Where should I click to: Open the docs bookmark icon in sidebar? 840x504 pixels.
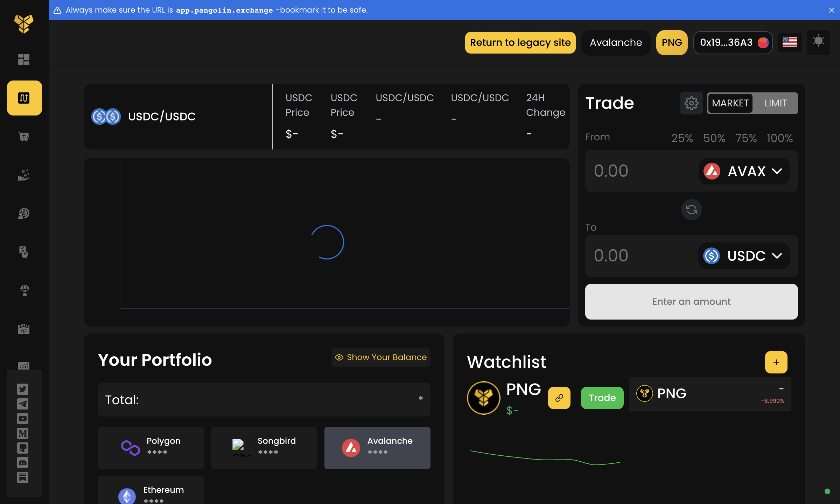tap(23, 477)
